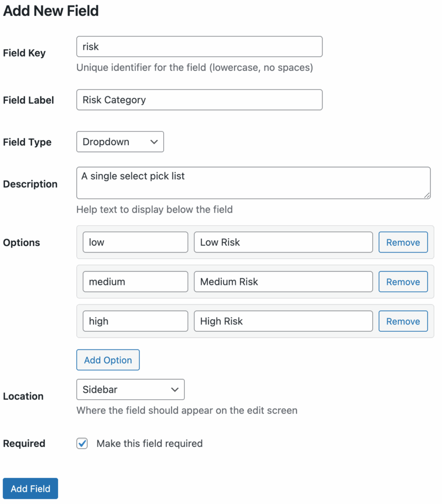The height and width of the screenshot is (504, 442).
Task: Click the 'medium' option value field
Action: click(x=135, y=282)
